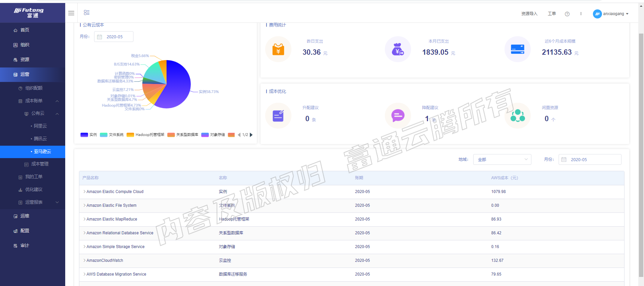Image resolution: width=644 pixels, height=286 pixels.
Task: Expand AWS Database Migration Service row
Action: (84, 274)
